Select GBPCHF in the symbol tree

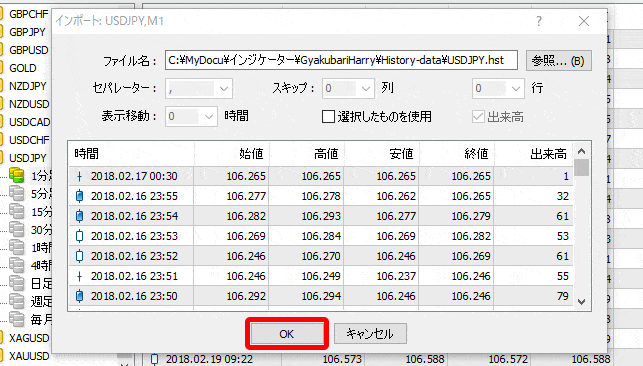(29, 14)
